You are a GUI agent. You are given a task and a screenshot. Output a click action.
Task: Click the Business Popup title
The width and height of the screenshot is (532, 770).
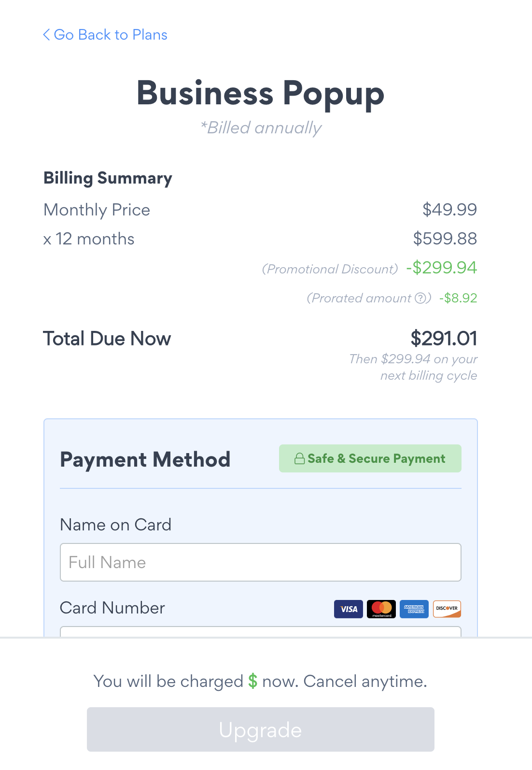pyautogui.click(x=261, y=93)
